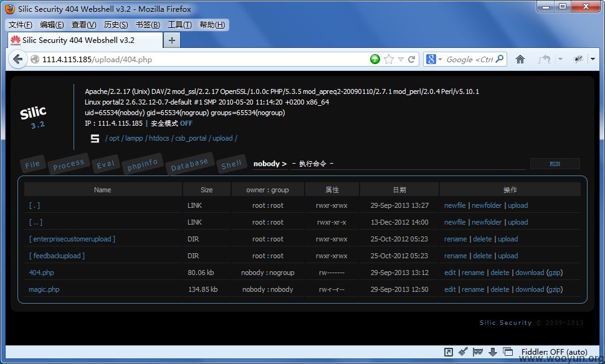This screenshot has width=605, height=364.
Task: Click the green up-arrow icon in address bar
Action: pos(374,59)
